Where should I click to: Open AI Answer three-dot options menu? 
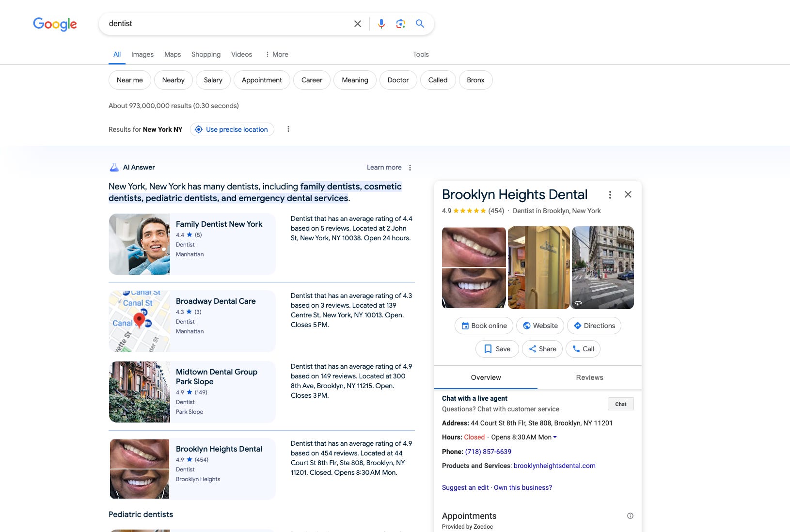(410, 168)
